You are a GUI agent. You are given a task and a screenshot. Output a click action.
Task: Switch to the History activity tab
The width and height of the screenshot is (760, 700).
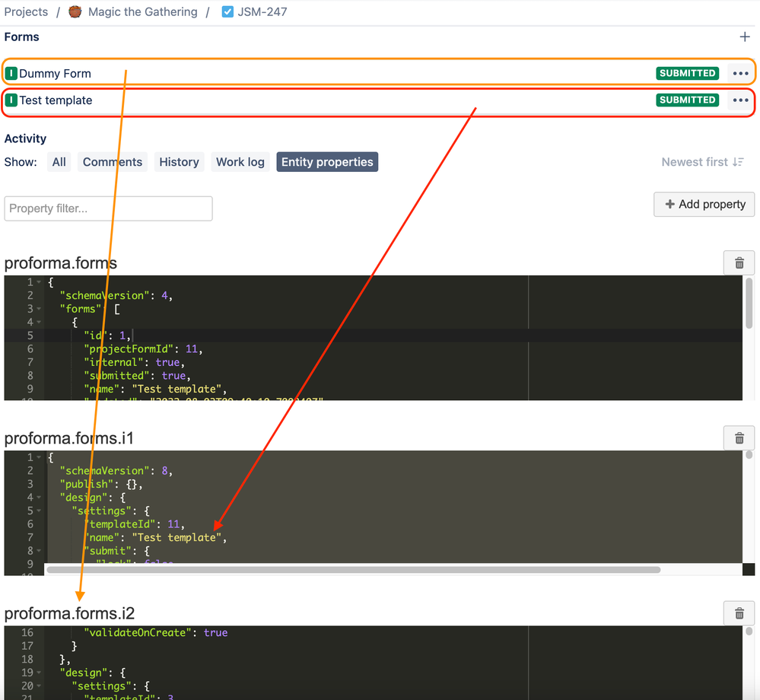[179, 162]
